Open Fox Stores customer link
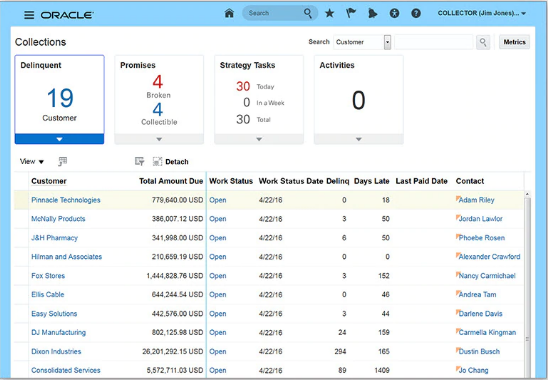 click(x=48, y=275)
